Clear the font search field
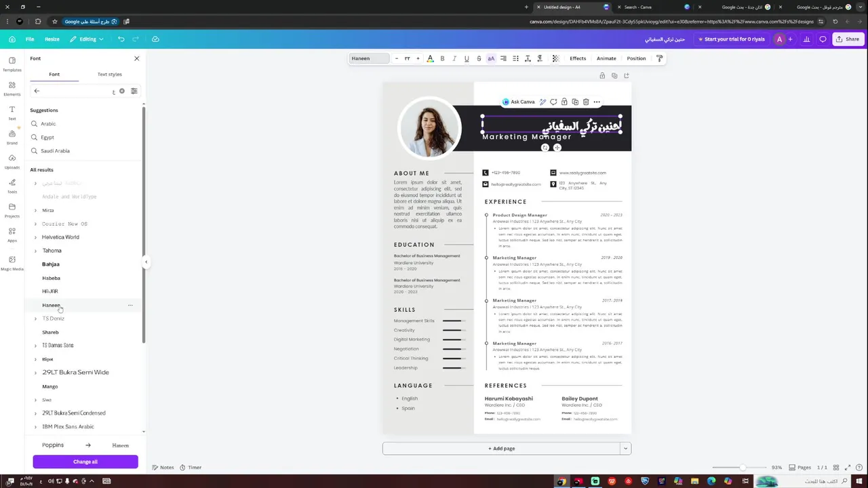The height and width of the screenshot is (488, 868). click(x=122, y=91)
